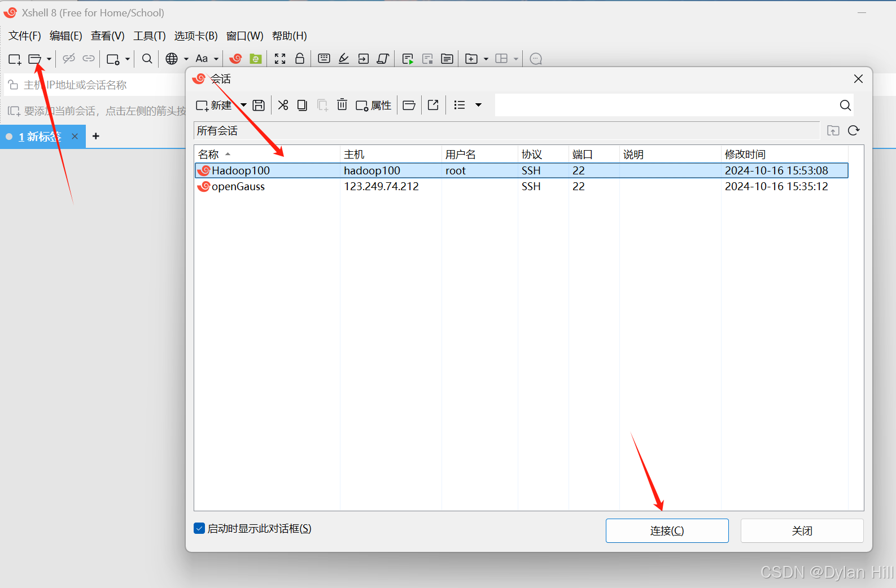
Task: Select the openGauss session row
Action: pyautogui.click(x=521, y=186)
